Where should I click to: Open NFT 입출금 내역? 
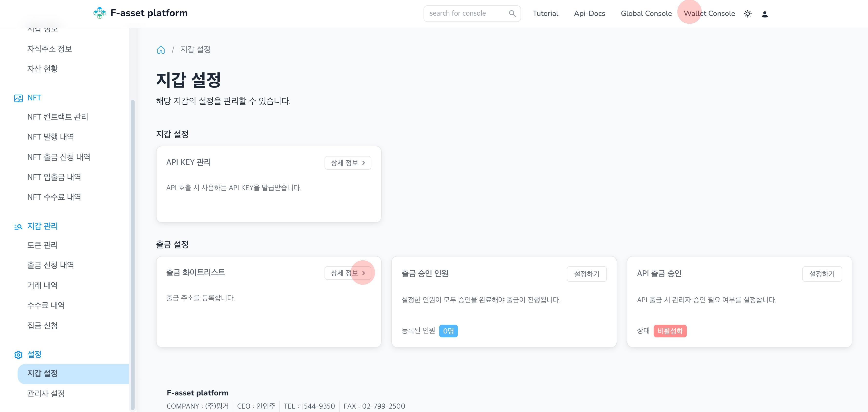[54, 177]
